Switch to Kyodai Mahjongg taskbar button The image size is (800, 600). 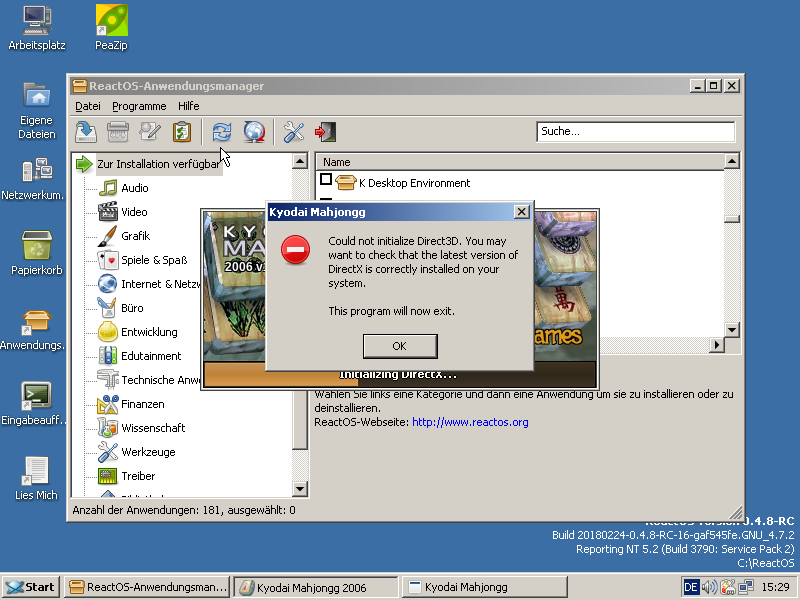pos(485,587)
